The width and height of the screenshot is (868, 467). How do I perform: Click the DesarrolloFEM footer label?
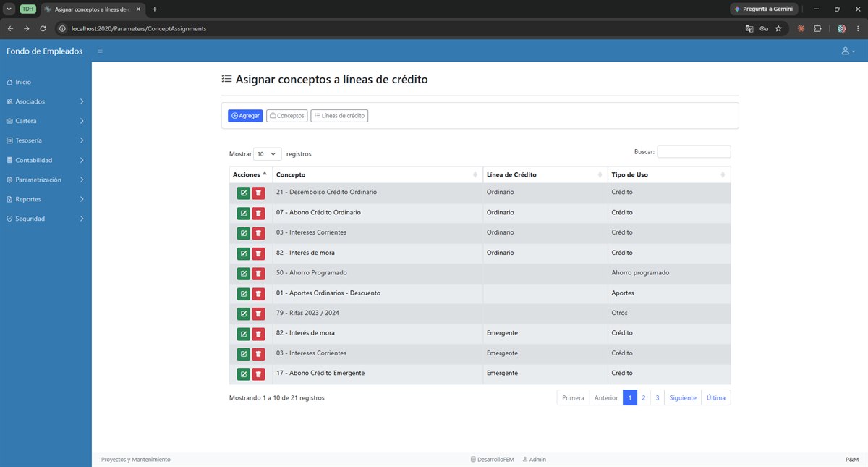click(x=492, y=460)
